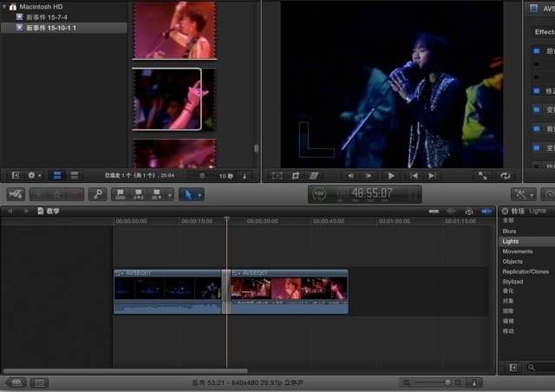Open the import media camera icon

16,194
